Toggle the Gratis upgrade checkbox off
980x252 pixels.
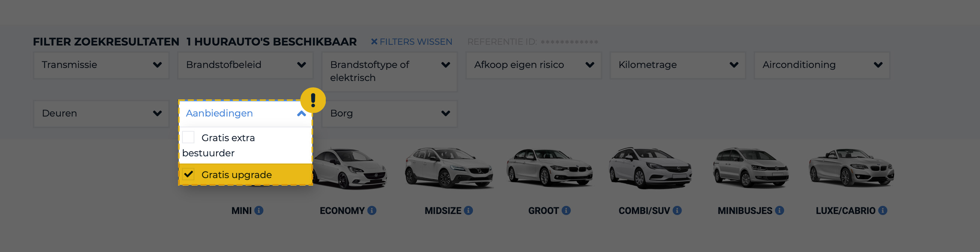(x=188, y=174)
